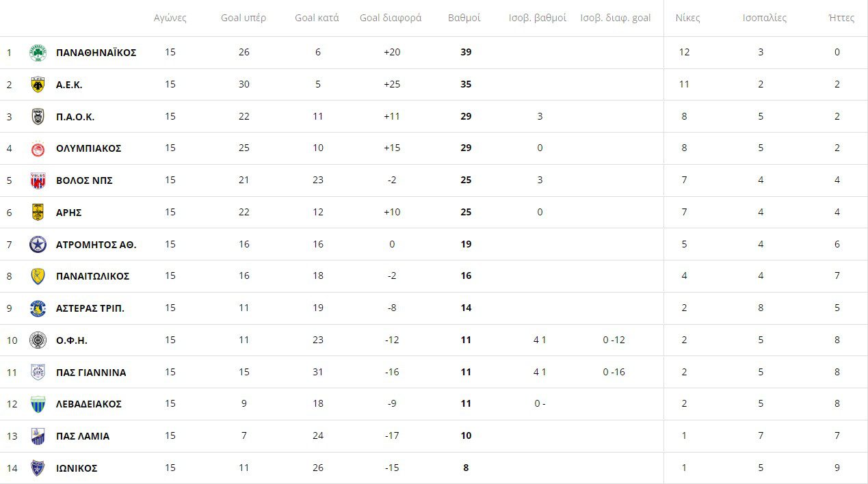The image size is (868, 484).
Task: Click the Olympiakos red-and-white crest
Action: pyautogui.click(x=38, y=148)
